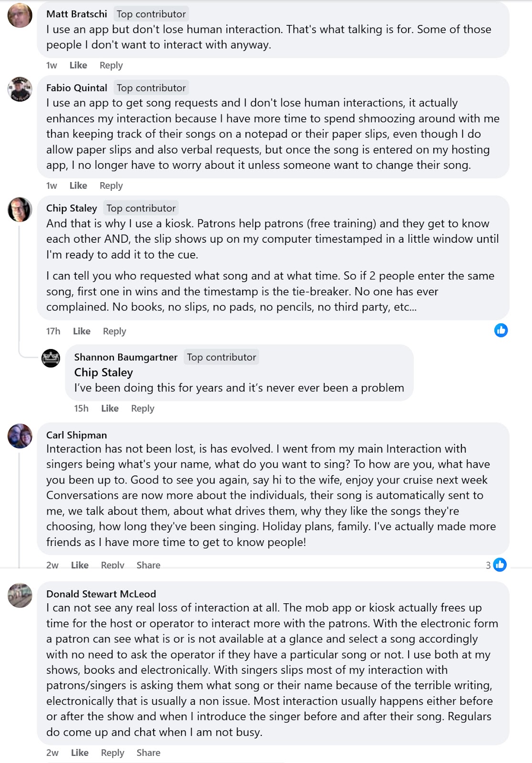Open Donald Stewart McLeod's name link
Viewport: 532px width, 763px height.
coord(101,594)
